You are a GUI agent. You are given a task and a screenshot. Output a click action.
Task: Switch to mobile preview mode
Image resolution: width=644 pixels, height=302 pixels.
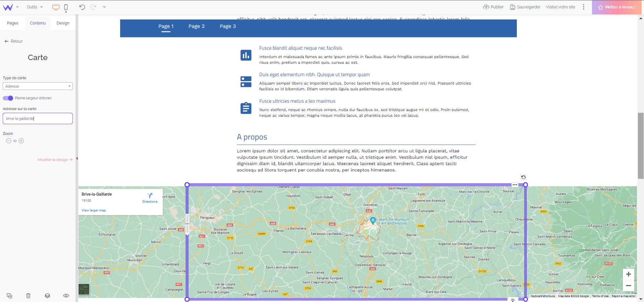[66, 7]
